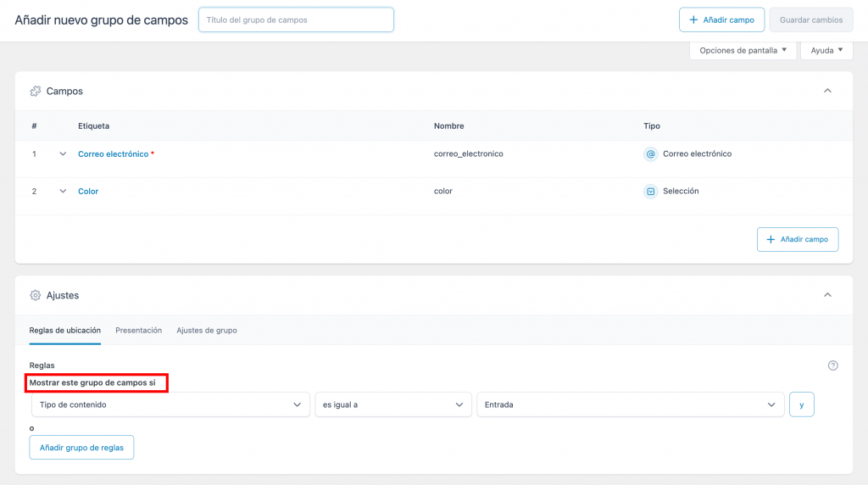Click the Título del grupo de campos field
868x485 pixels.
tap(296, 20)
